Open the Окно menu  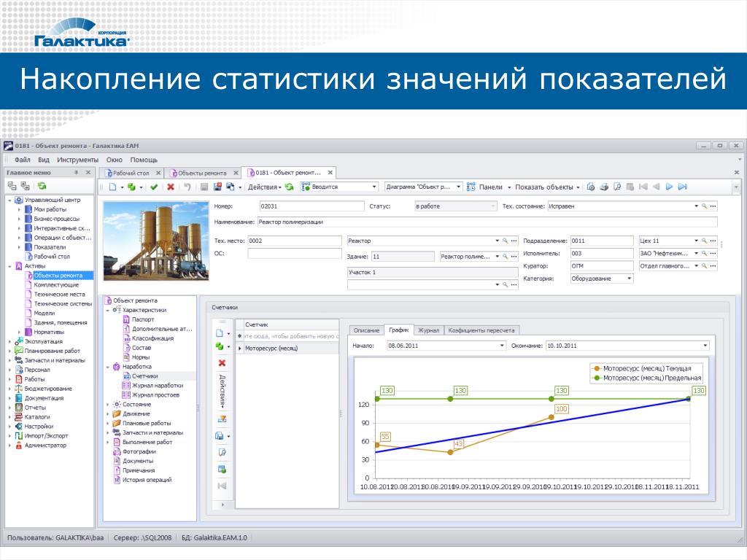click(x=115, y=160)
